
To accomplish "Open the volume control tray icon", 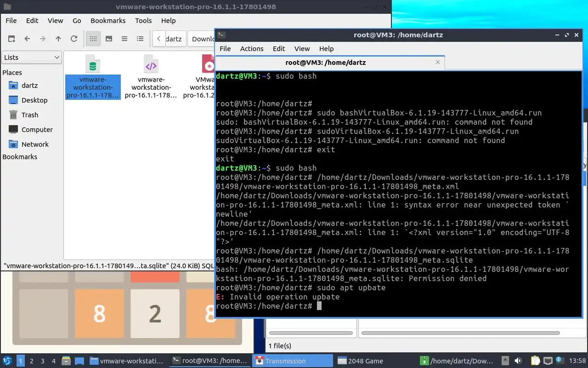I will (518, 361).
